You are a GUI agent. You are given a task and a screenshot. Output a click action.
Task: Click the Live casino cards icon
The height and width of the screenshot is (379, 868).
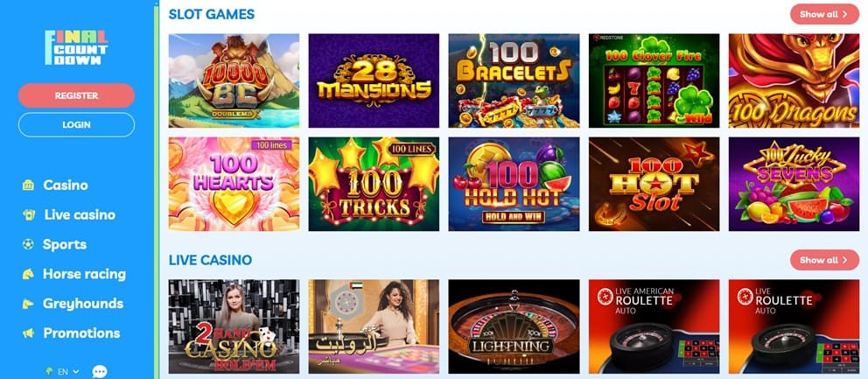(28, 215)
